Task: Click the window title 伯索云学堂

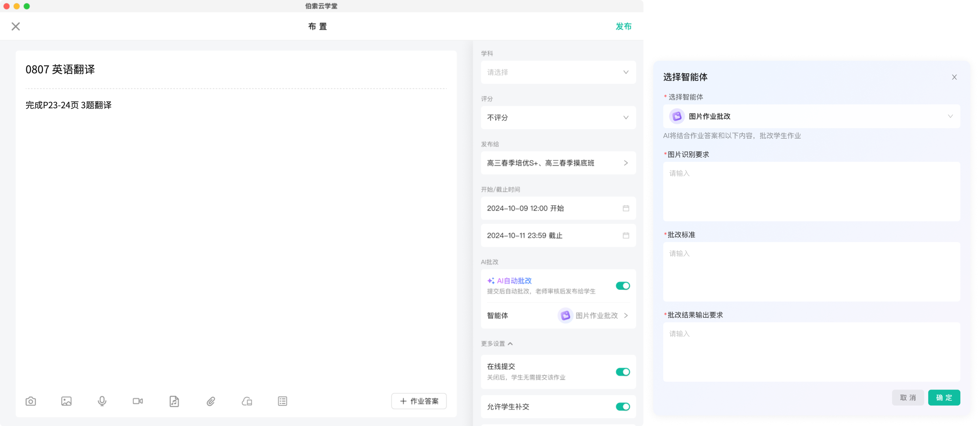Action: tap(321, 6)
